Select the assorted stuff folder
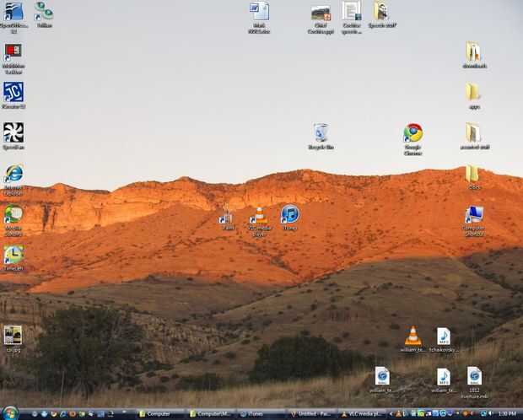The height and width of the screenshot is (420, 523). [x=474, y=136]
